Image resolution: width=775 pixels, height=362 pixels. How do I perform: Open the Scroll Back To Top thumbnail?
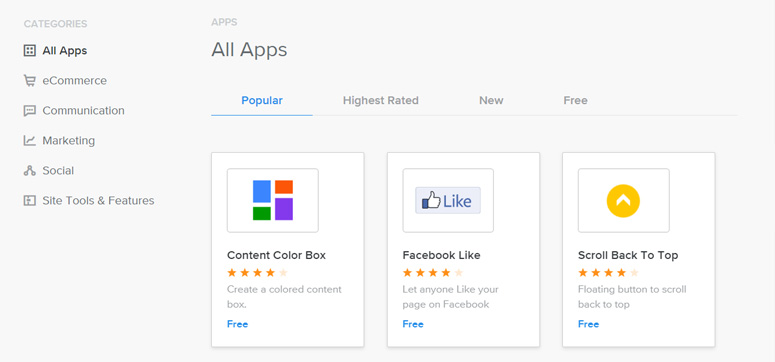coord(624,200)
